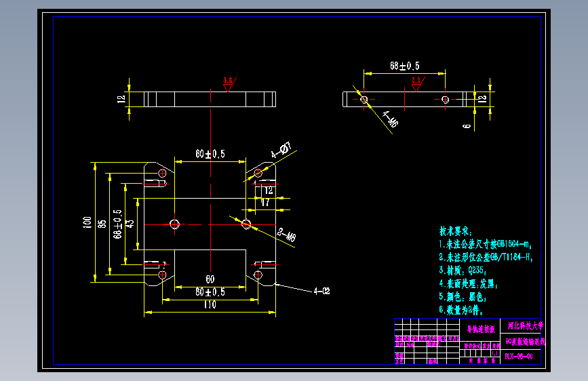Select note 6 数量为2件
This screenshot has width=588, height=381.
click(x=461, y=310)
